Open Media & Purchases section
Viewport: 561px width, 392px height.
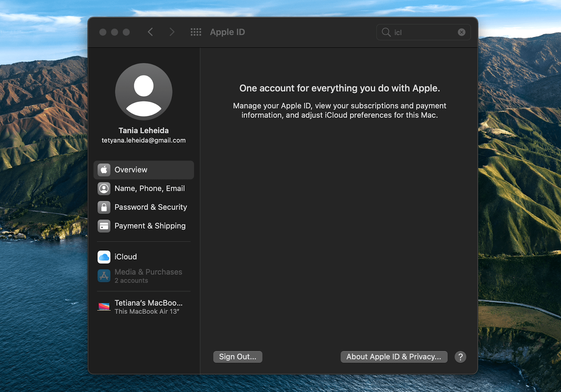144,276
